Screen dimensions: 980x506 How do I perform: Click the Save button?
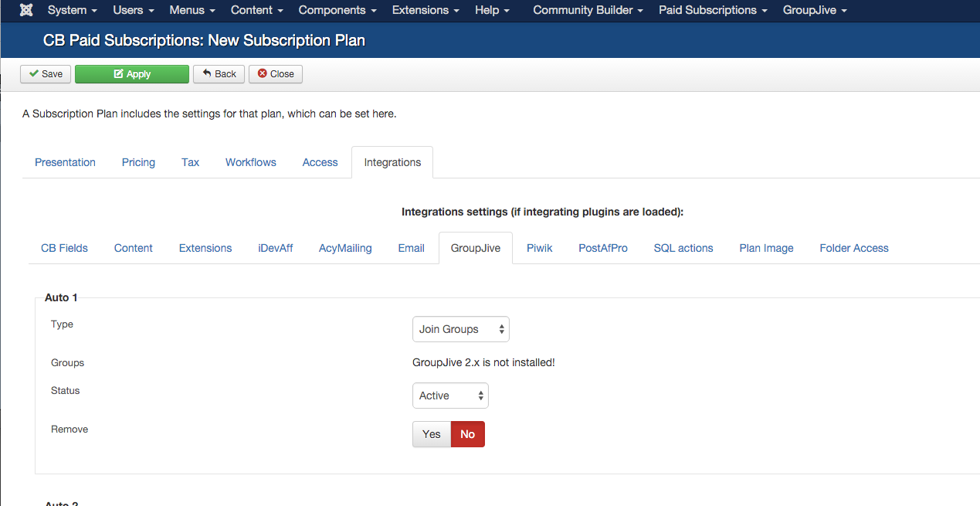click(x=46, y=74)
